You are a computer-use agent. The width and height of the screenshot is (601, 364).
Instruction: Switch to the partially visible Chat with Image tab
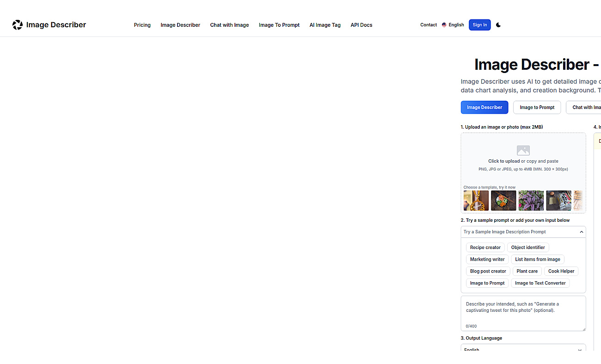pyautogui.click(x=584, y=107)
